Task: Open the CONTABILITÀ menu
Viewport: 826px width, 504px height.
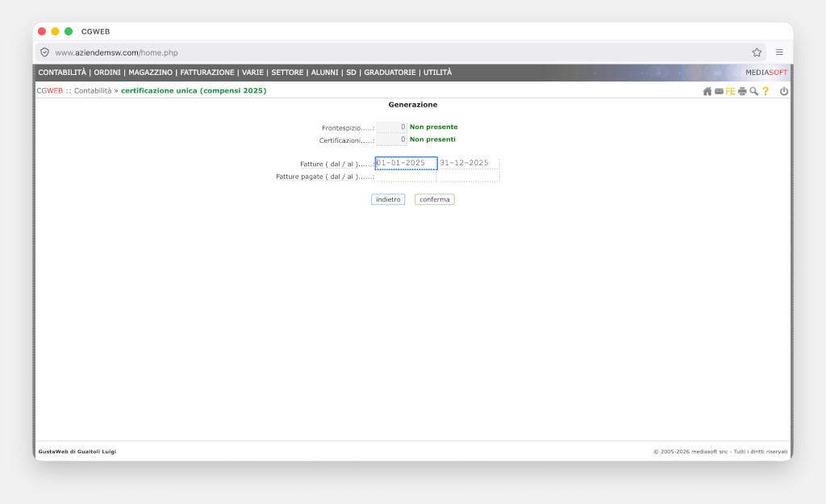Action: coord(62,73)
